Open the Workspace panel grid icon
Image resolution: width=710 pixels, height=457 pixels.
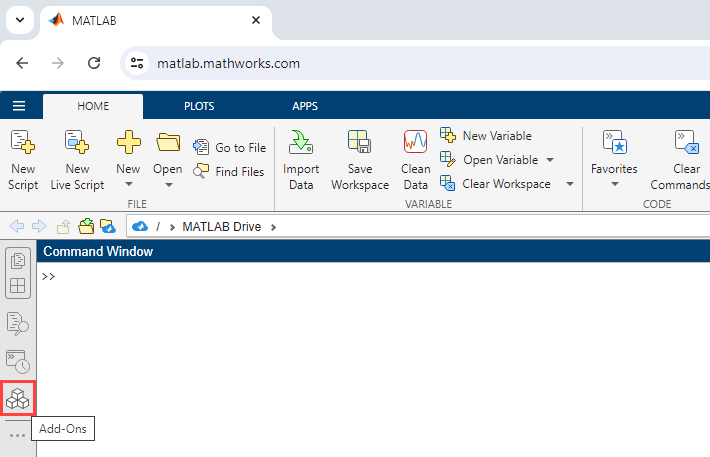click(x=18, y=286)
